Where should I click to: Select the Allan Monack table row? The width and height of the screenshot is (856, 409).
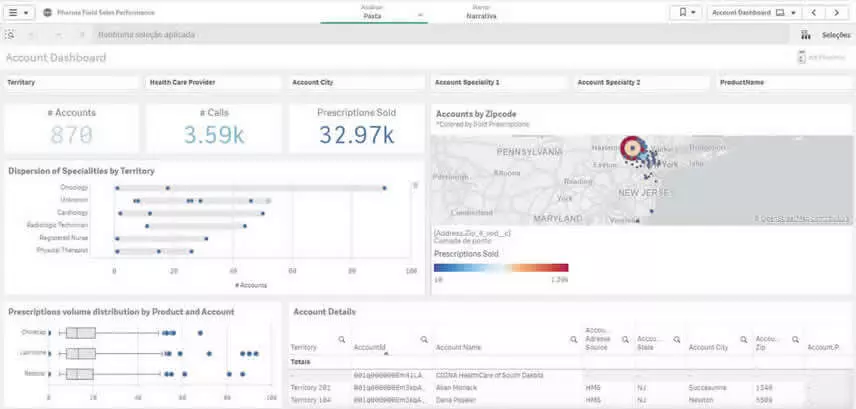pyautogui.click(x=460, y=386)
